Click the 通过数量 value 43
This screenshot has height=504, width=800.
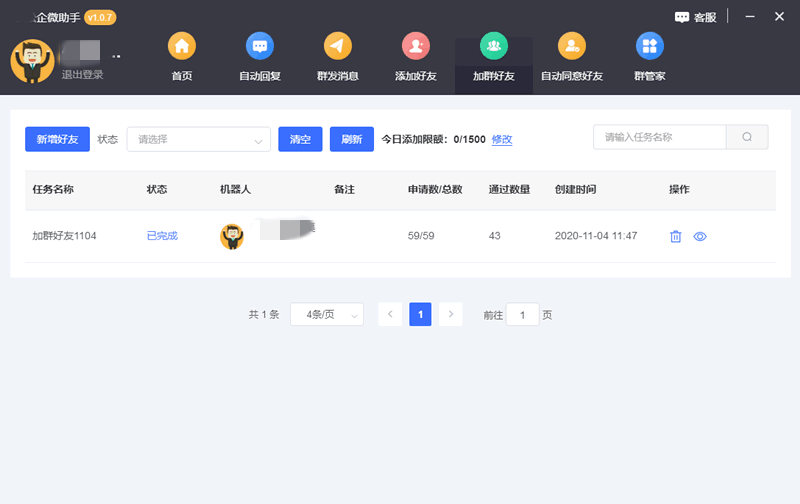[x=494, y=236]
